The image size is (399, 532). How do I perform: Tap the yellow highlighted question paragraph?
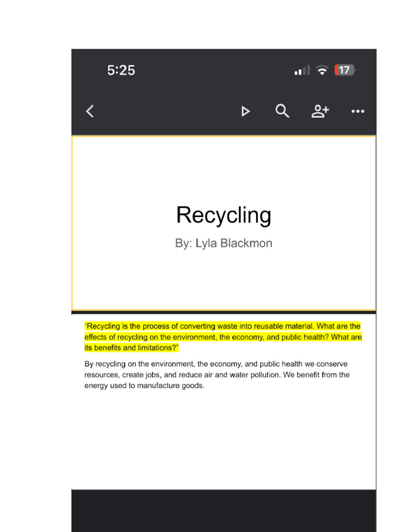click(x=223, y=337)
